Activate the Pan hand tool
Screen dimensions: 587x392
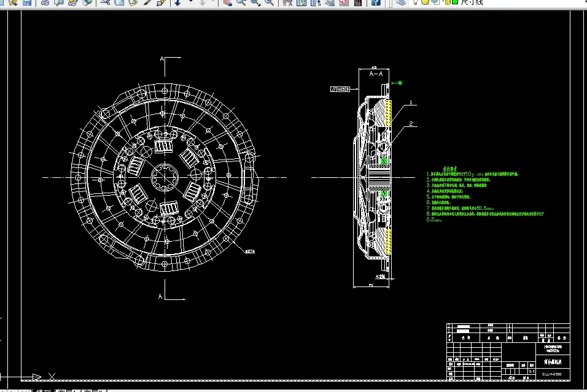pyautogui.click(x=227, y=2)
